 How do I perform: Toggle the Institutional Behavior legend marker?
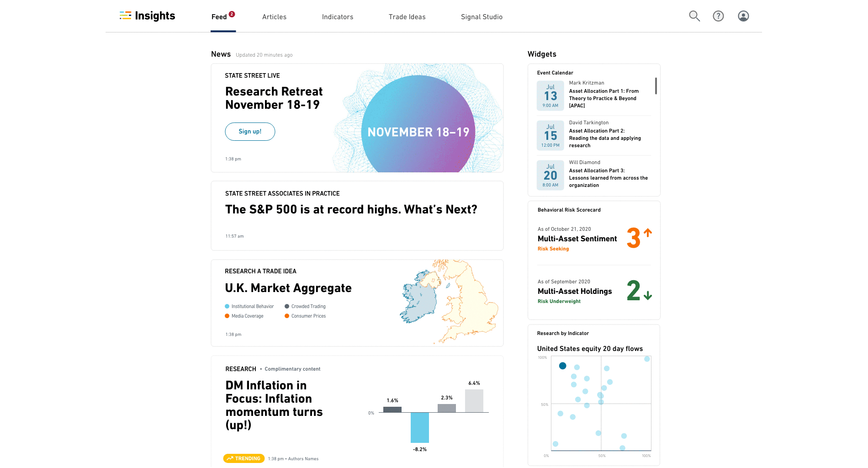click(x=227, y=306)
